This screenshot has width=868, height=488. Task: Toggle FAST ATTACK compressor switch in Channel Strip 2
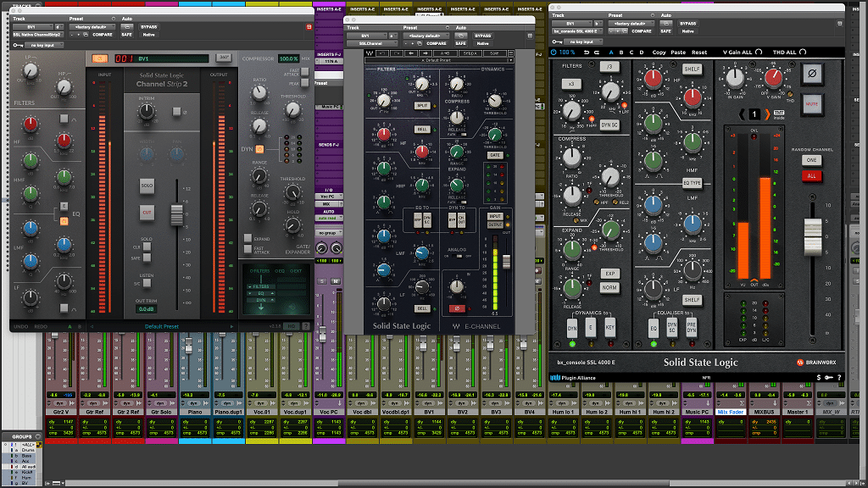point(304,72)
